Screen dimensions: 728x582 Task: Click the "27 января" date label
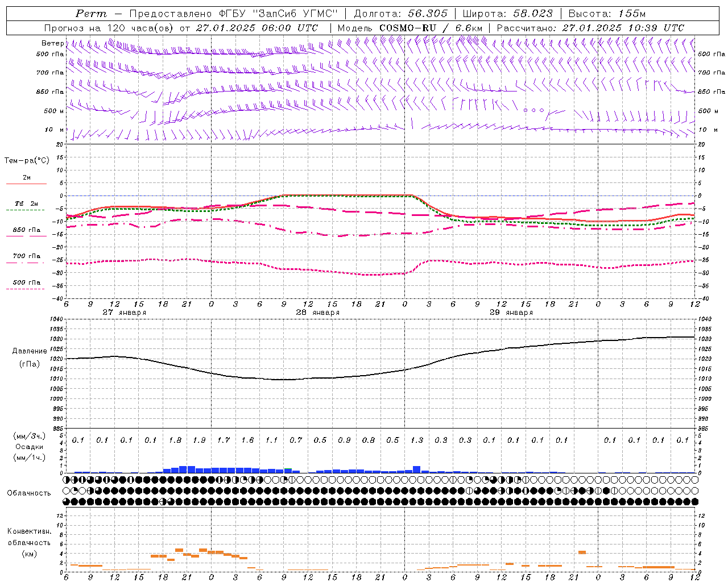click(124, 313)
